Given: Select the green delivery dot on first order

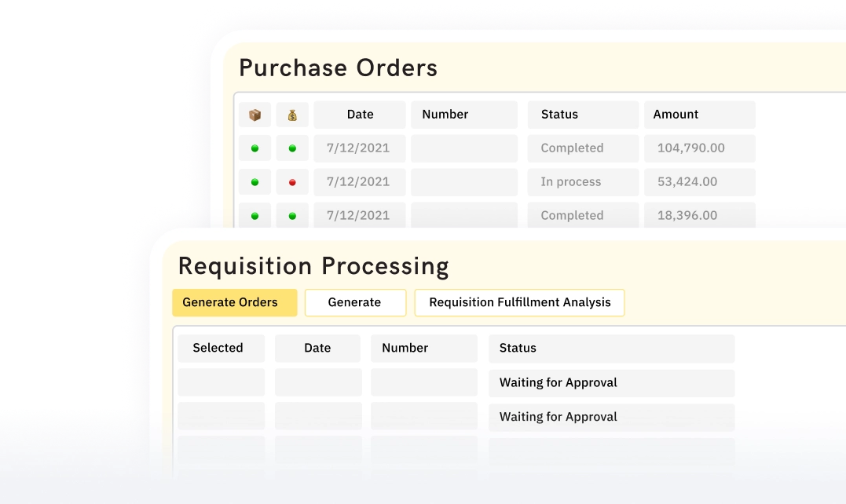Looking at the screenshot, I should [x=255, y=148].
